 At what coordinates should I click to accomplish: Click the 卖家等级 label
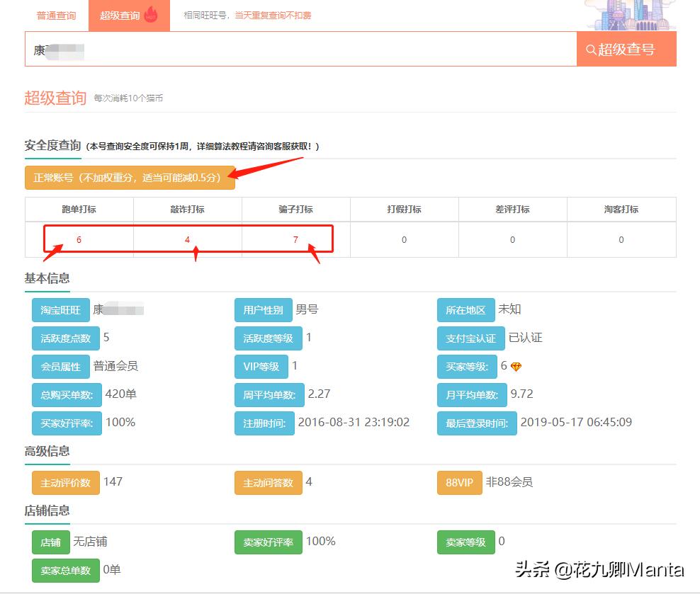point(466,542)
